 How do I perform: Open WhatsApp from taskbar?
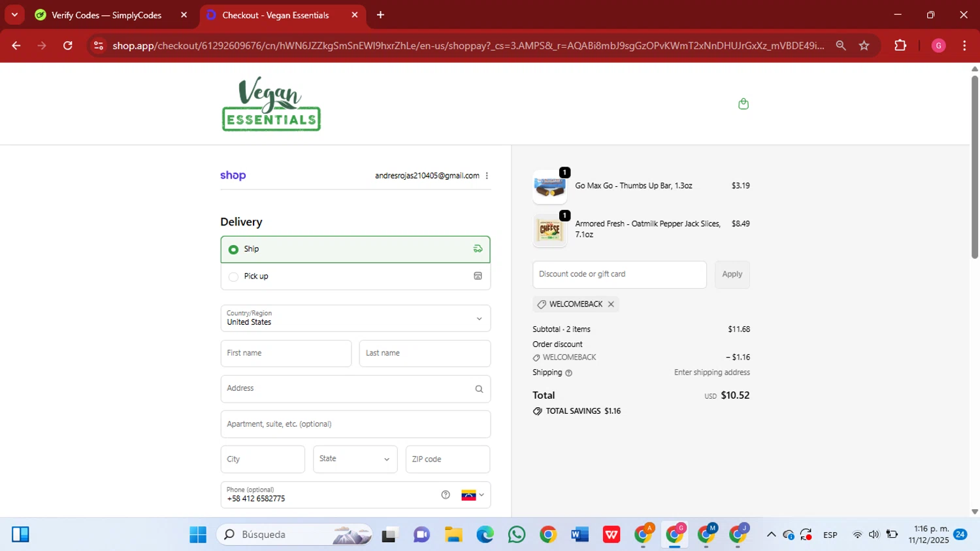click(517, 535)
